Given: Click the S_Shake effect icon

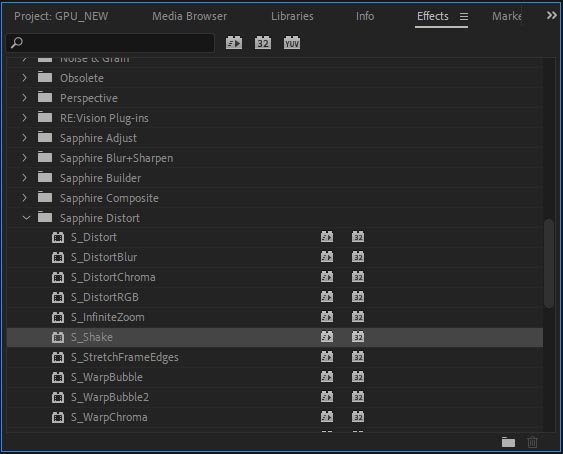Looking at the screenshot, I should pyautogui.click(x=58, y=337).
